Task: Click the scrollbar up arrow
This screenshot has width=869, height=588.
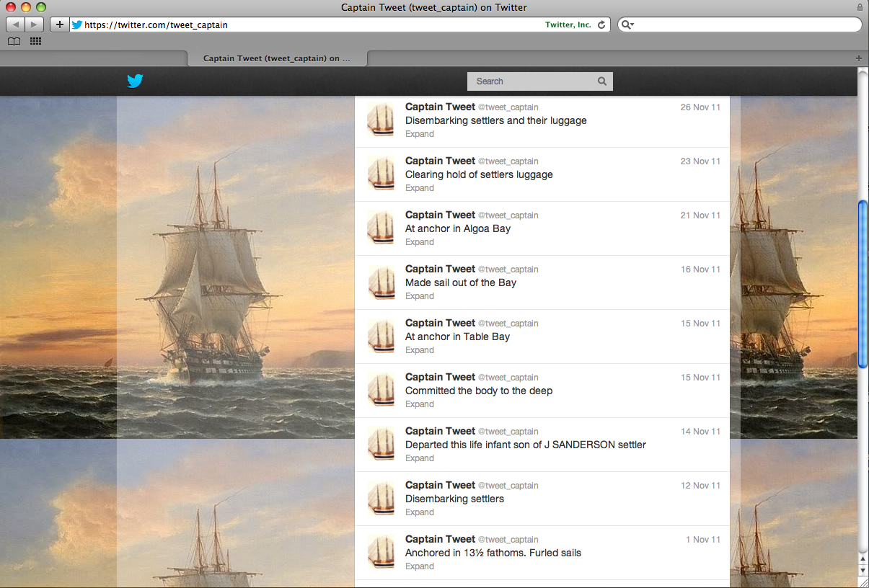Action: pyautogui.click(x=863, y=559)
